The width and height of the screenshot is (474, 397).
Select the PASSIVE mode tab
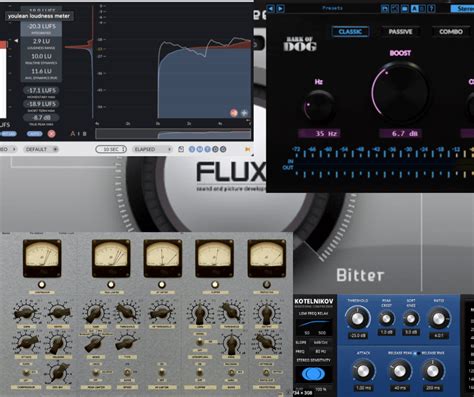(400, 32)
